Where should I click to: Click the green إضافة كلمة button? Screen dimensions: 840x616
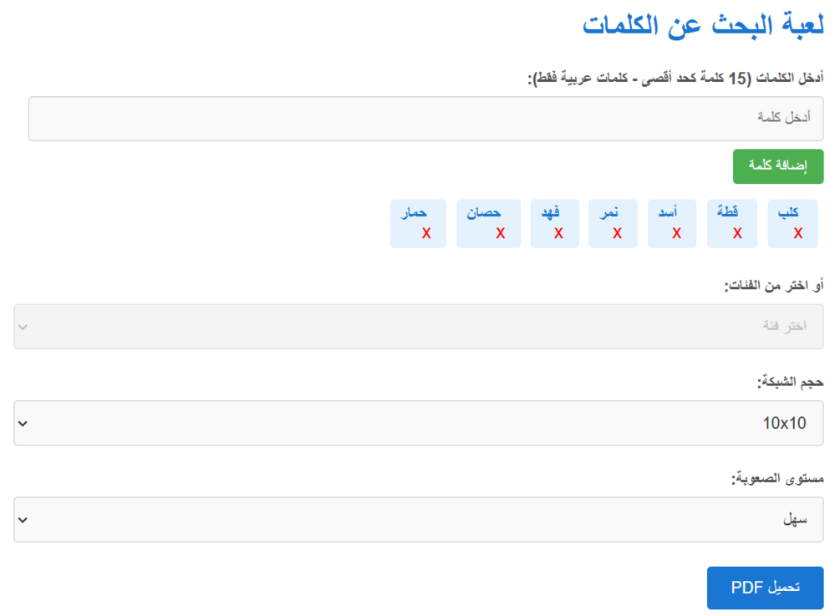(x=778, y=166)
